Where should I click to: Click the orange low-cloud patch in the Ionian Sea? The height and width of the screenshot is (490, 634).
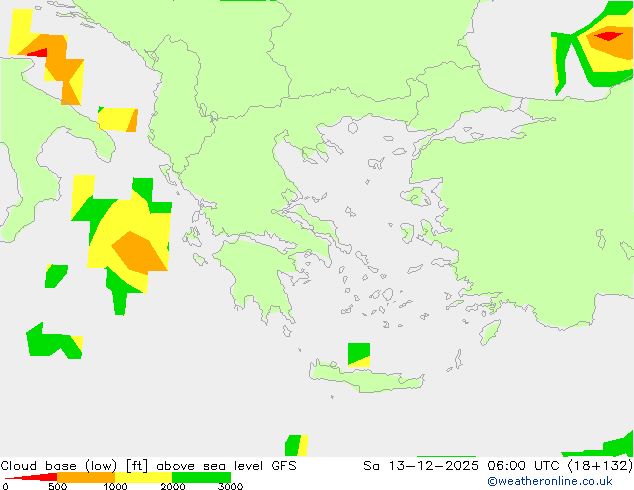pyautogui.click(x=139, y=251)
